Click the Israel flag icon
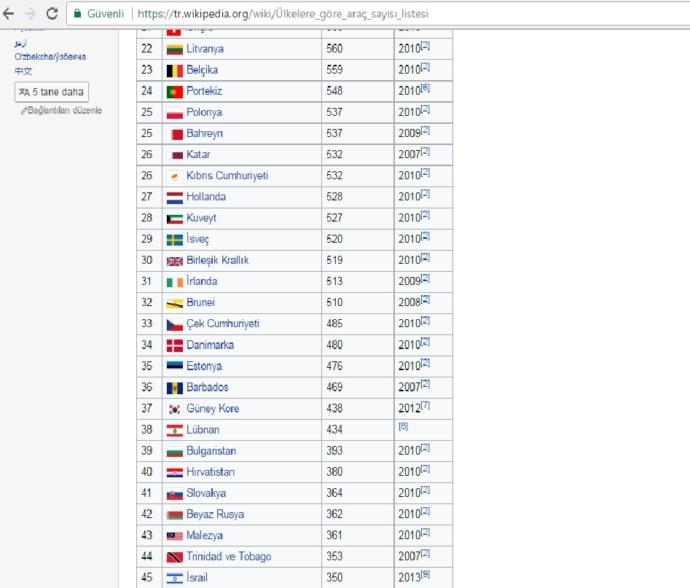Image resolution: width=690 pixels, height=588 pixels. (x=175, y=578)
